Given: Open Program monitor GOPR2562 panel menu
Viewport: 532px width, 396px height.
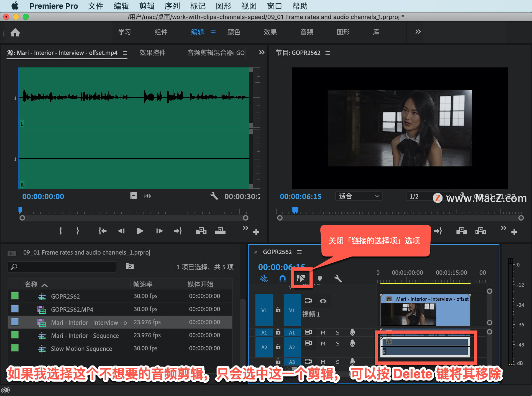Looking at the screenshot, I should [328, 53].
